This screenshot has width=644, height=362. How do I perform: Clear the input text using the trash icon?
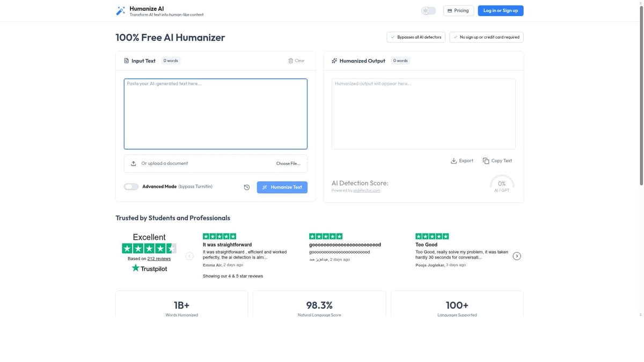coord(290,61)
